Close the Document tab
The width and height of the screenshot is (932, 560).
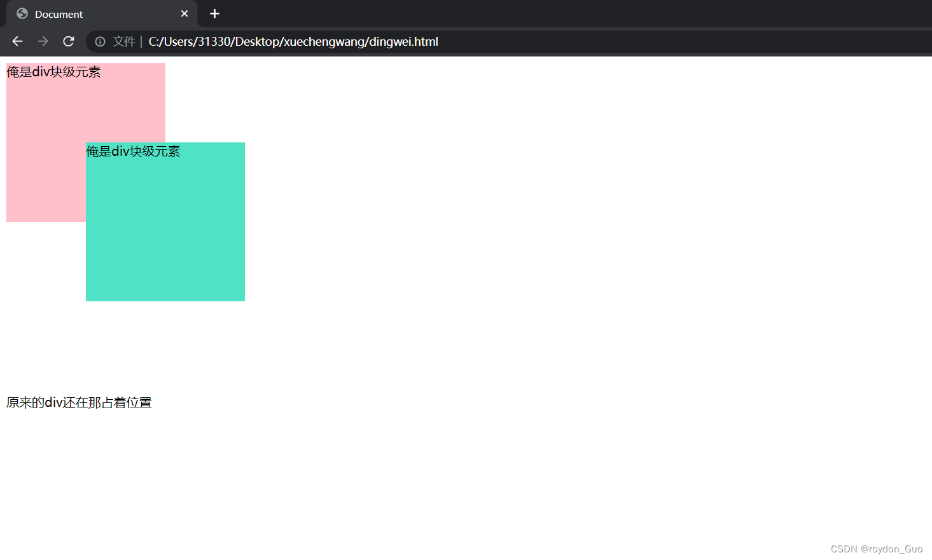184,13
